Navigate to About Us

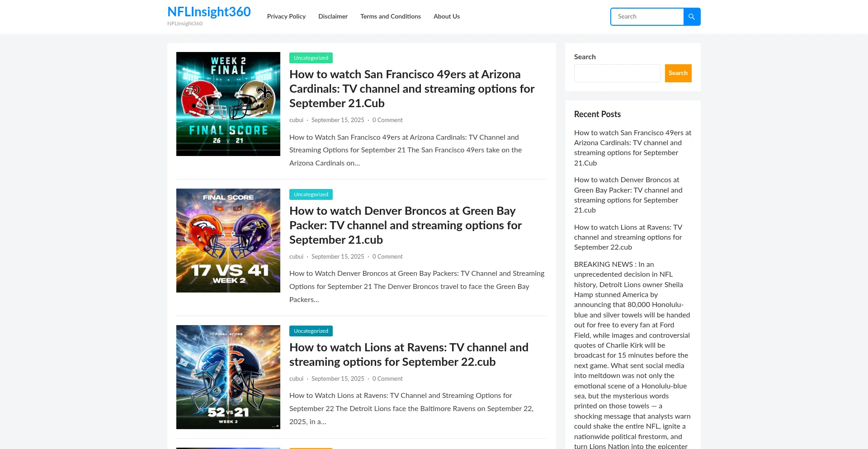coord(446,16)
